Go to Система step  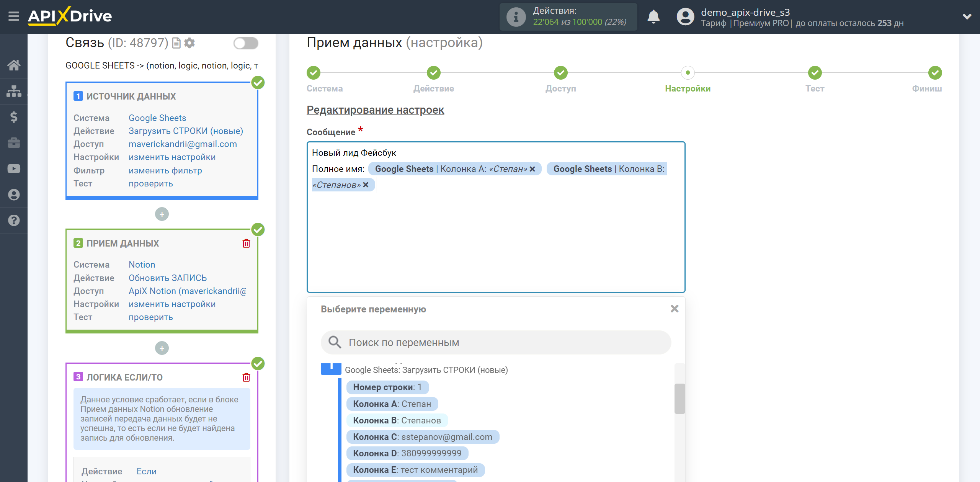[x=314, y=73]
